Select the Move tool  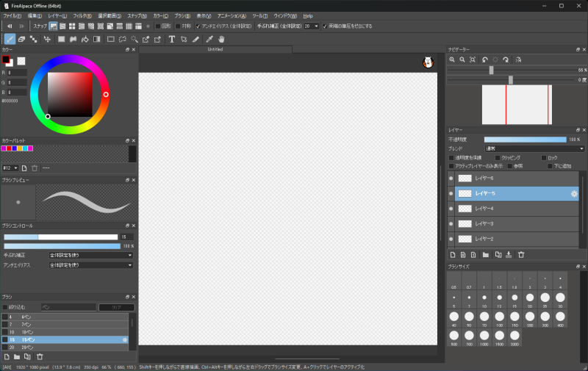47,39
